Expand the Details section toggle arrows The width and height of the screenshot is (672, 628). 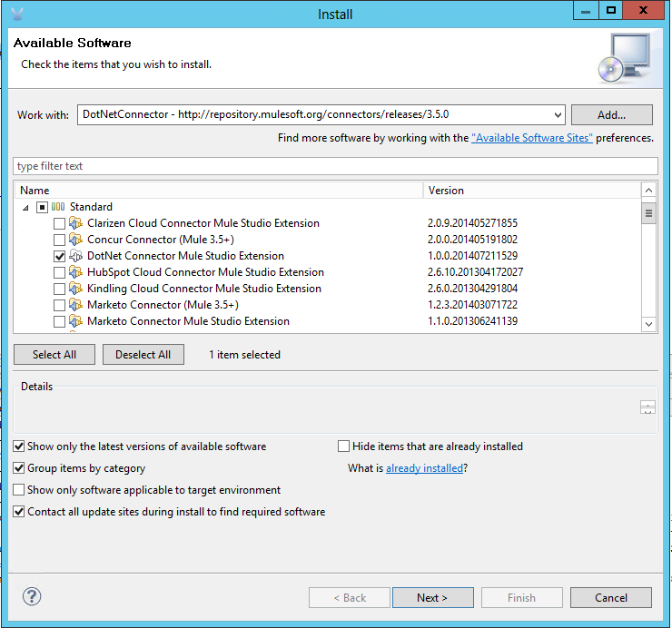[x=647, y=407]
